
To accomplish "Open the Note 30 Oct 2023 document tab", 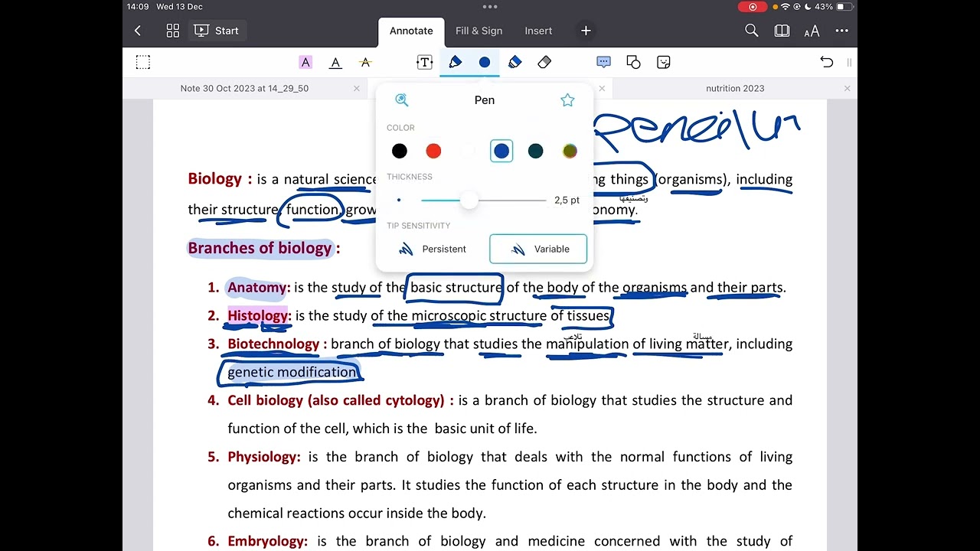I will (x=244, y=88).
